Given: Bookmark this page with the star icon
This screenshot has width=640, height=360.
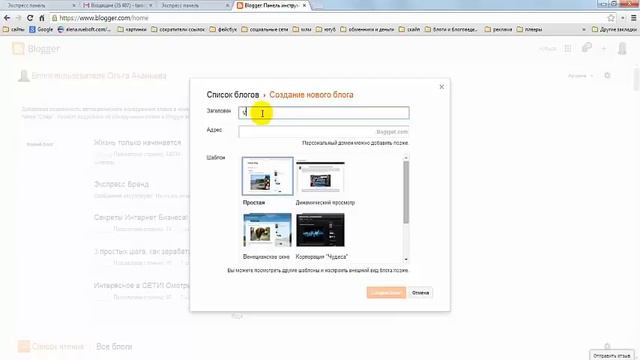Looking at the screenshot, I should tap(611, 18).
